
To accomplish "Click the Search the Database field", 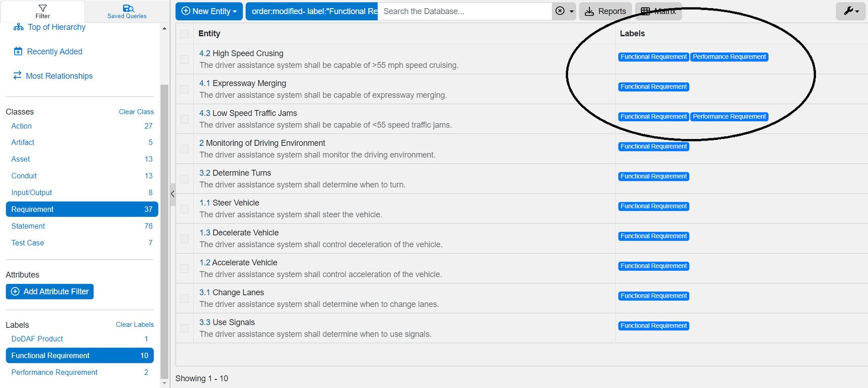I will [x=464, y=11].
